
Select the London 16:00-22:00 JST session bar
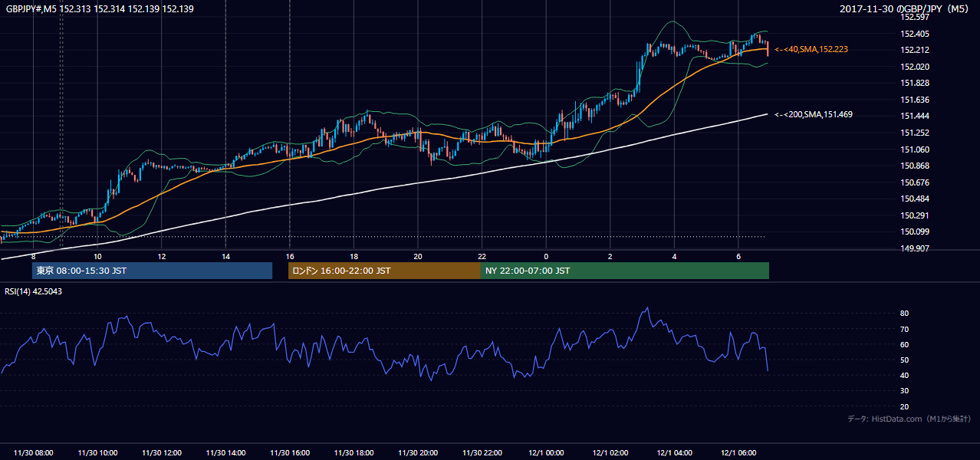(384, 271)
